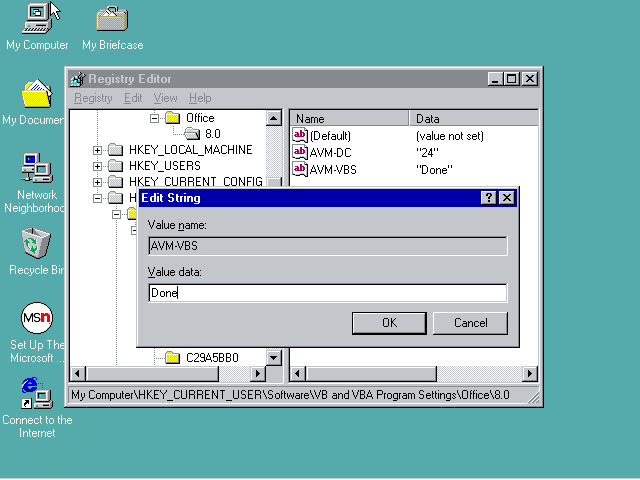Select the 8.0 open folder icon
The height and width of the screenshot is (480, 640).
coord(192,133)
